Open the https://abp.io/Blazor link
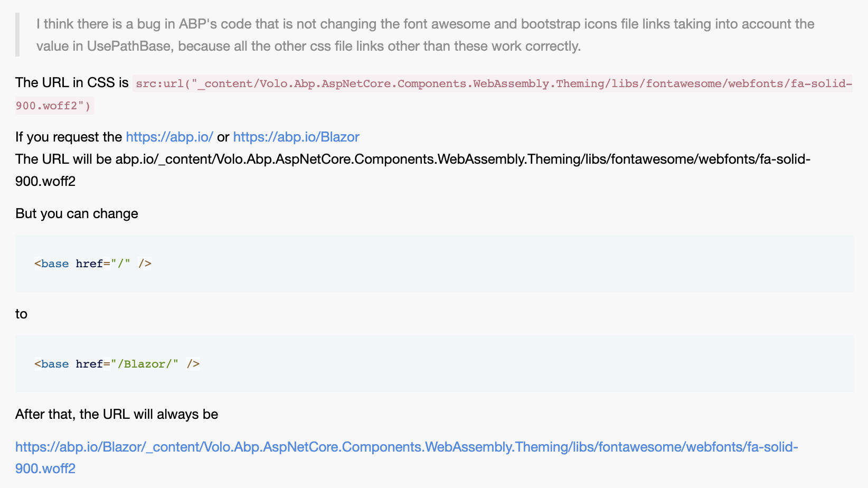Screen dimensions: 868x488 coord(296,137)
